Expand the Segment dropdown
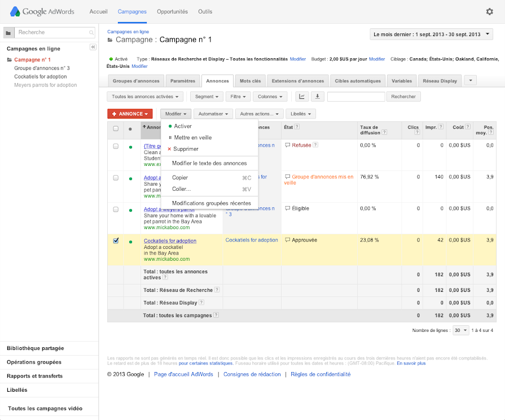This screenshot has height=420, width=505. pyautogui.click(x=207, y=97)
